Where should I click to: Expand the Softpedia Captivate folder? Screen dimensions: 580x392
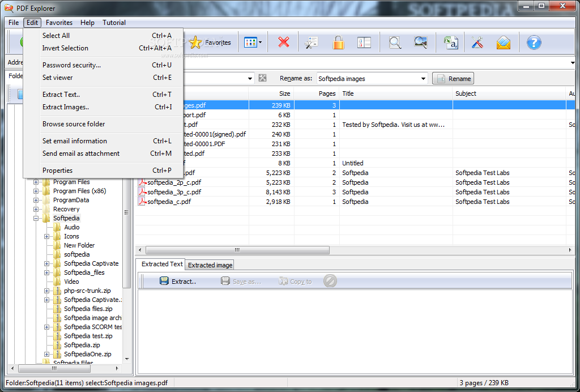click(x=46, y=263)
